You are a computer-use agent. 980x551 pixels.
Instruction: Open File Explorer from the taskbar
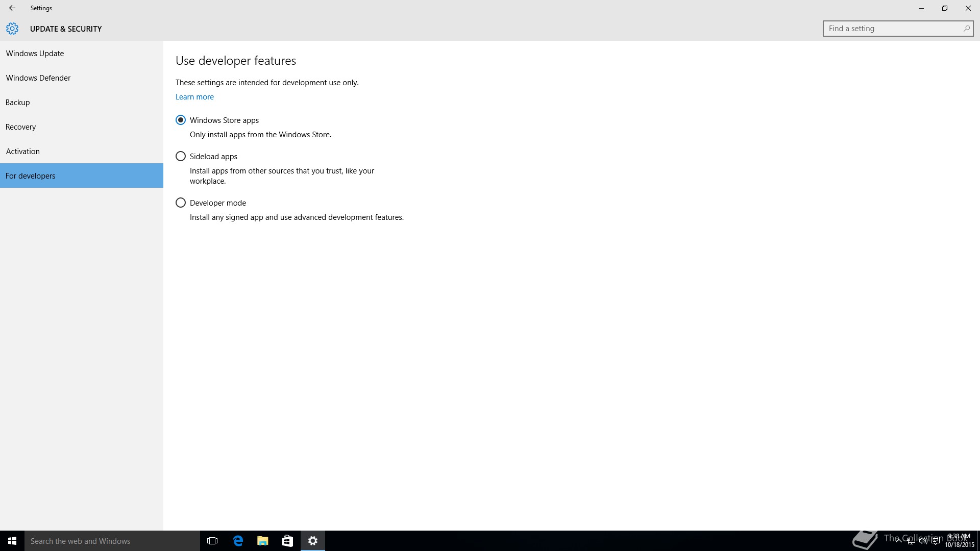pos(263,541)
